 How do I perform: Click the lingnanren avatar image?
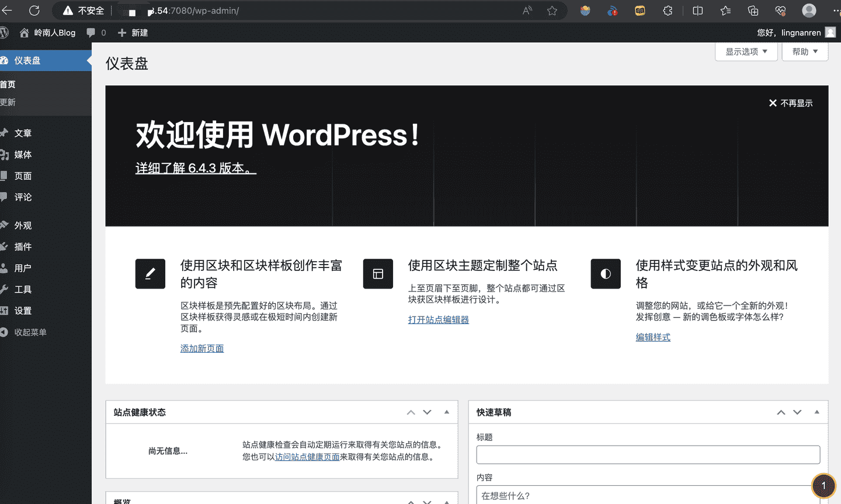830,32
